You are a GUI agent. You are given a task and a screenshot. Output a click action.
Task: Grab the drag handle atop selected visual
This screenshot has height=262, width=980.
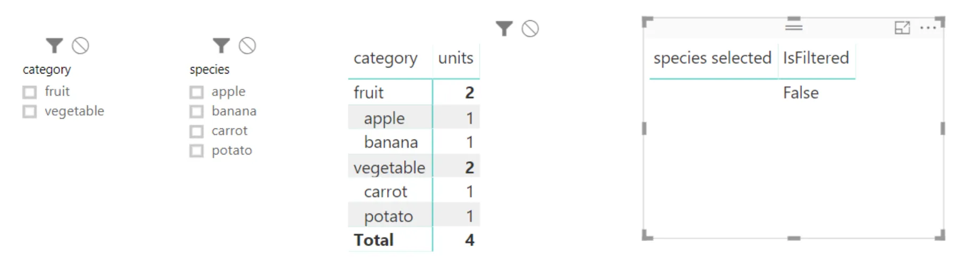click(x=793, y=24)
